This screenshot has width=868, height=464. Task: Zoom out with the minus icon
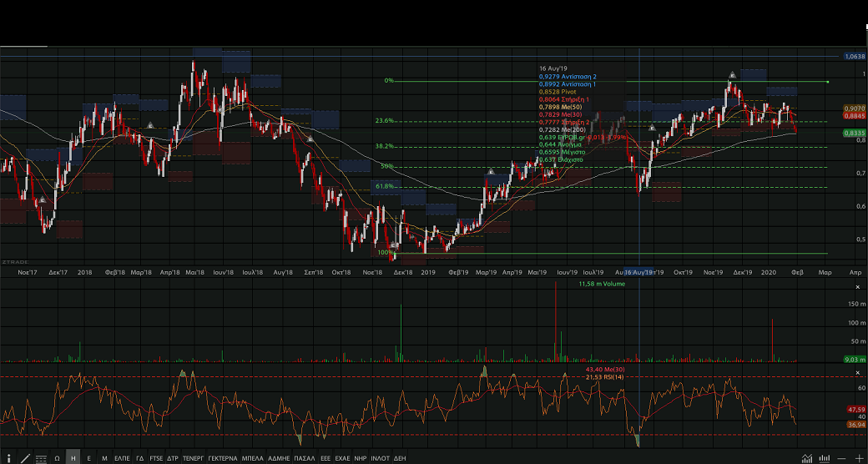coord(842,458)
